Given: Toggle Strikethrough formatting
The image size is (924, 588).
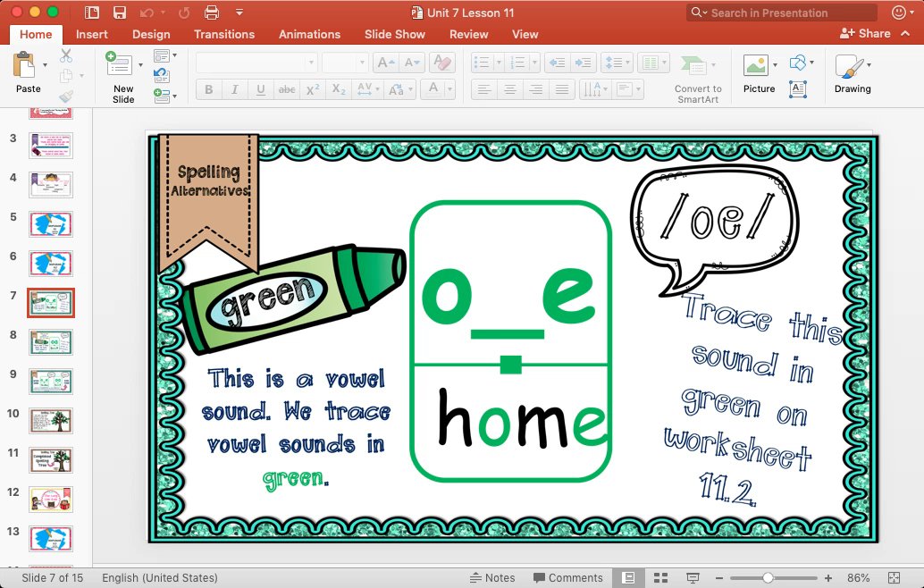Looking at the screenshot, I should click(x=287, y=89).
